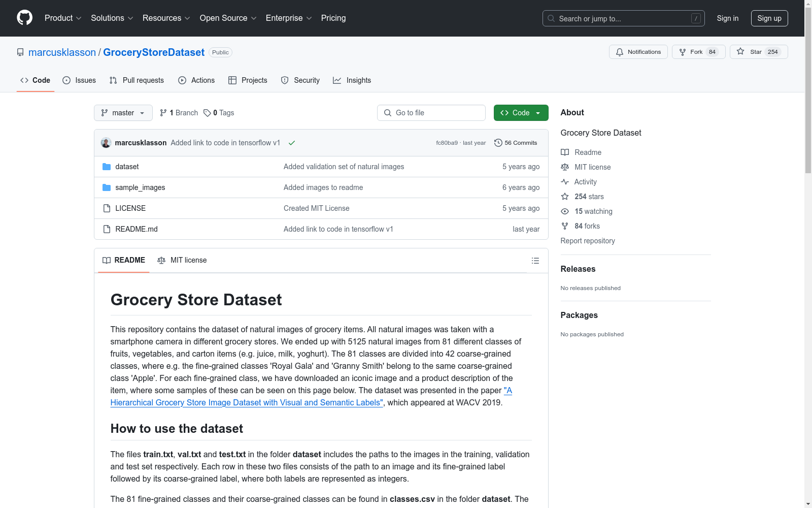Click the repository icon beside marcusklasson
The image size is (812, 508).
point(20,52)
